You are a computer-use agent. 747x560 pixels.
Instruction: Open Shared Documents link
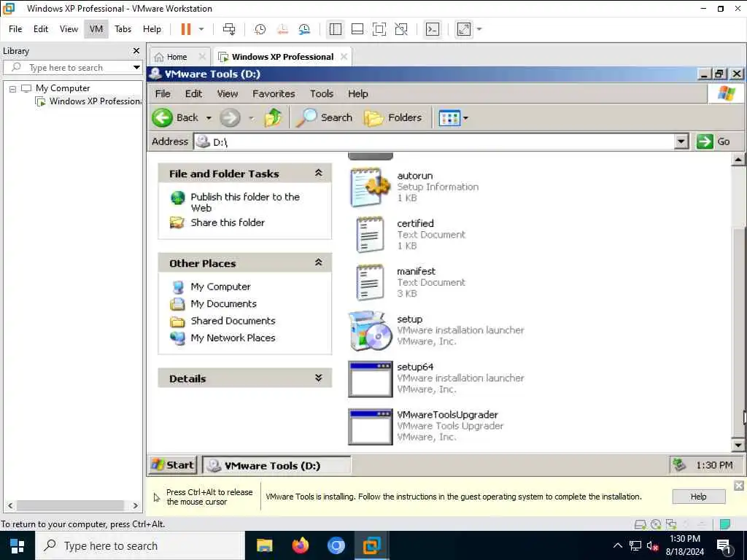click(x=233, y=321)
